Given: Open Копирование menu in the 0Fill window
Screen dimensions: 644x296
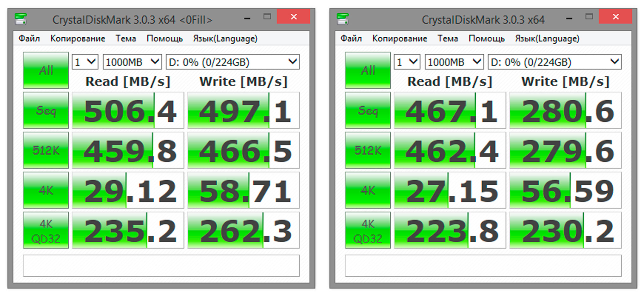Looking at the screenshot, I should point(78,39).
